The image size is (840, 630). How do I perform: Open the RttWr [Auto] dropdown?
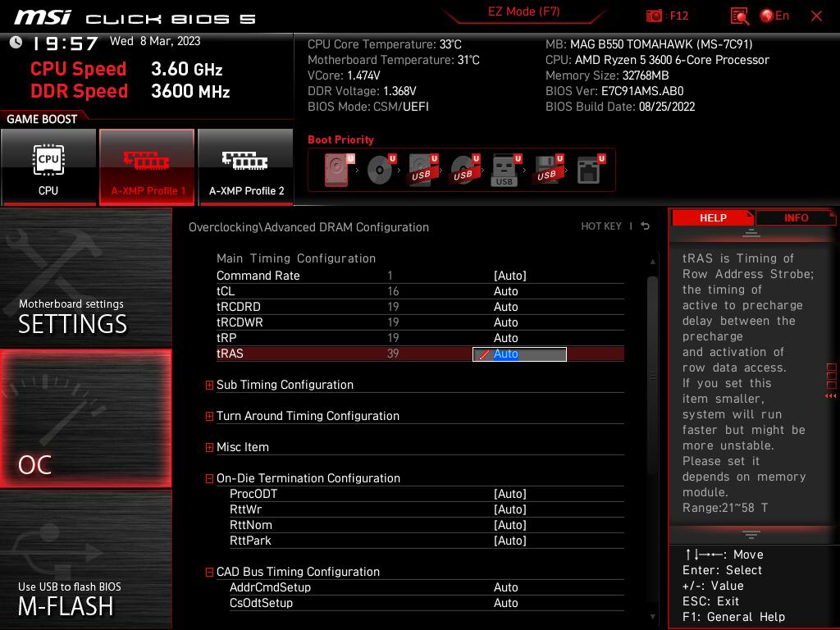(x=510, y=509)
